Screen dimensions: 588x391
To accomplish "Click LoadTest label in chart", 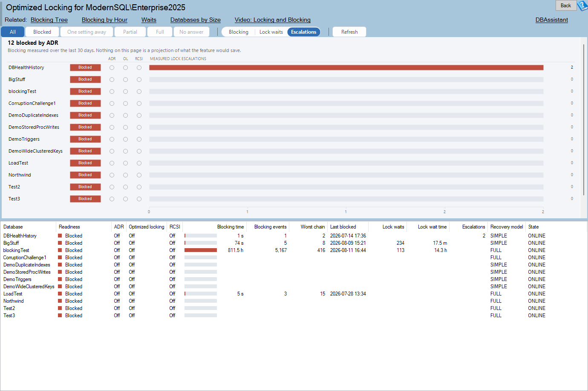I will point(18,163).
